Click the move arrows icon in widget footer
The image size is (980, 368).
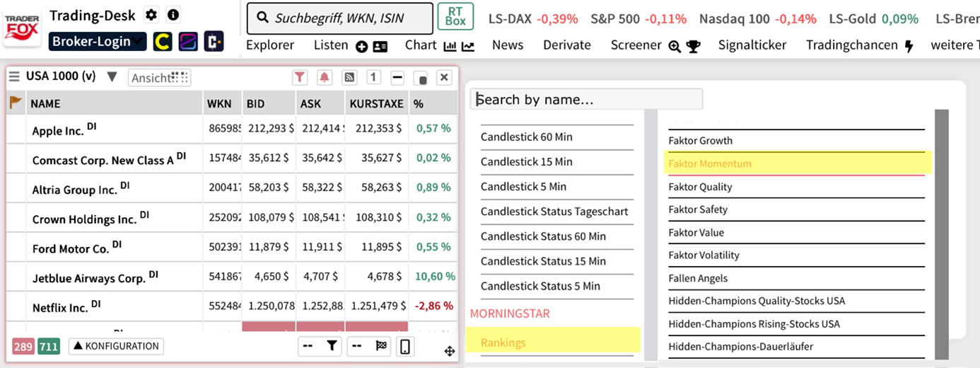[x=448, y=350]
